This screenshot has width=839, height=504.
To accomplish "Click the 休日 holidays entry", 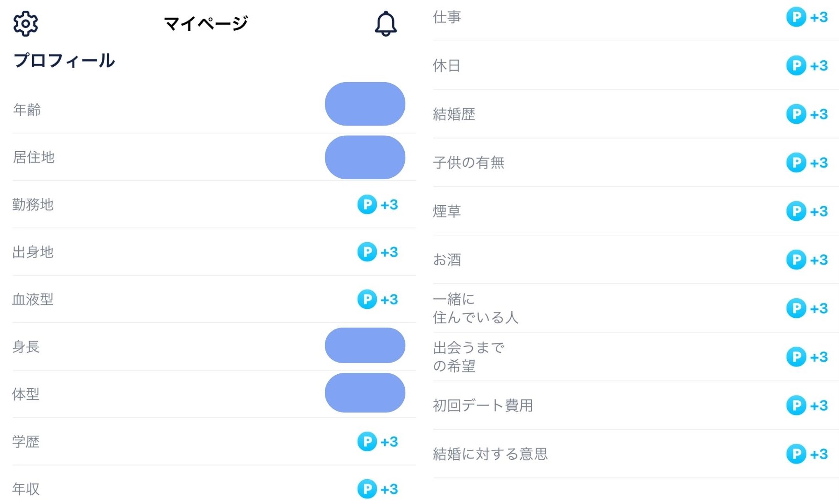I will (x=446, y=65).
